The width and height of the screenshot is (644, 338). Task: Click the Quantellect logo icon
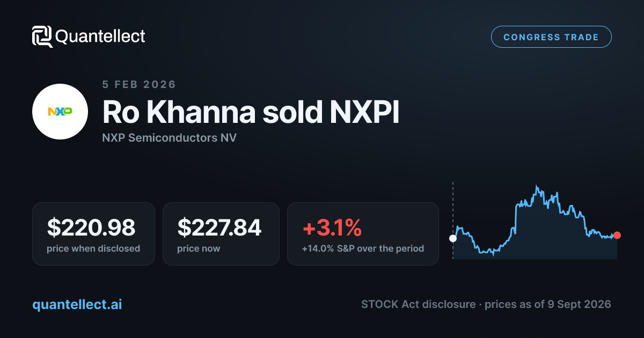tap(42, 36)
